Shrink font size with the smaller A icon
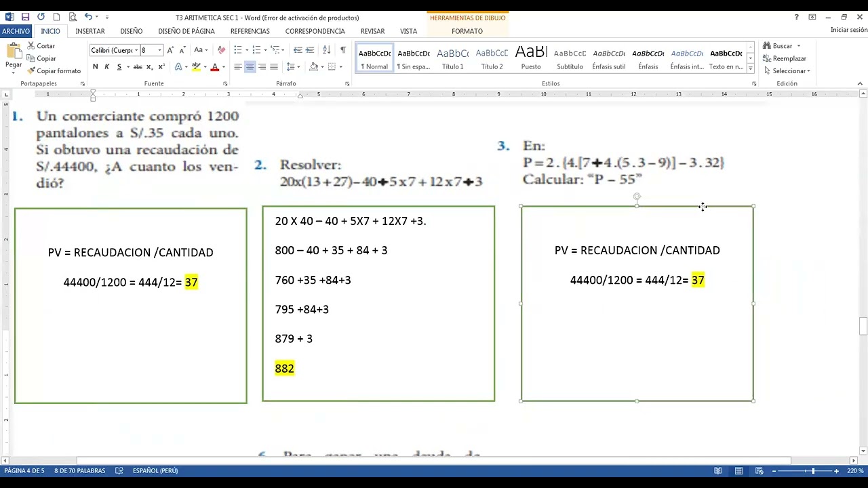The height and width of the screenshot is (488, 868). tap(182, 50)
